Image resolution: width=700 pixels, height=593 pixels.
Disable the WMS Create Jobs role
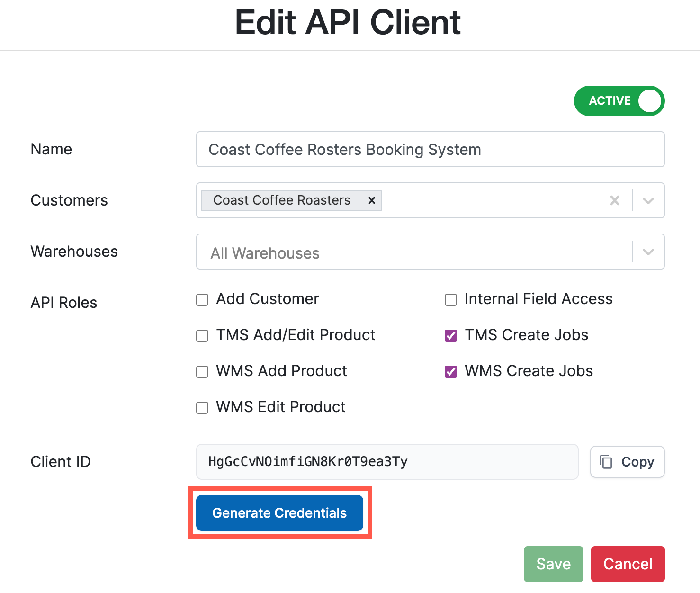point(450,371)
